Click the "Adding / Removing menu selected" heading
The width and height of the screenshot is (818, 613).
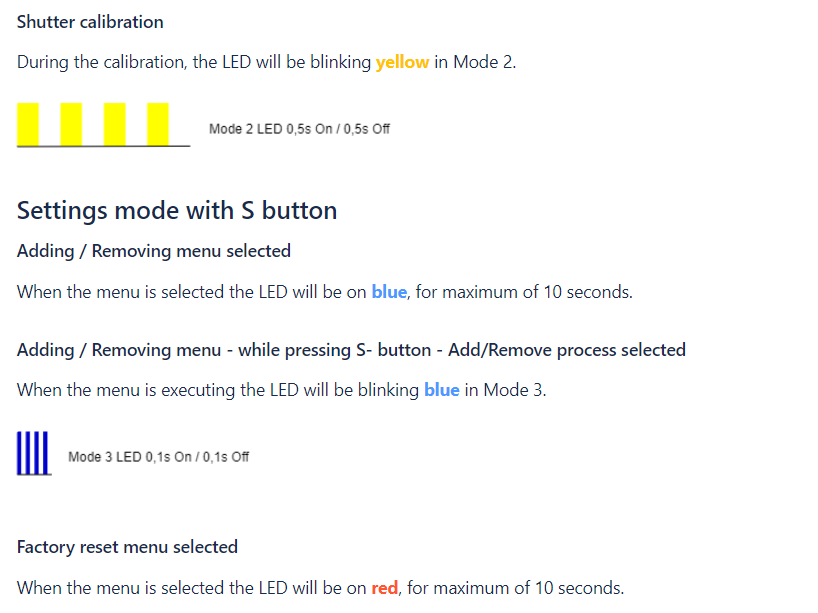(x=154, y=251)
